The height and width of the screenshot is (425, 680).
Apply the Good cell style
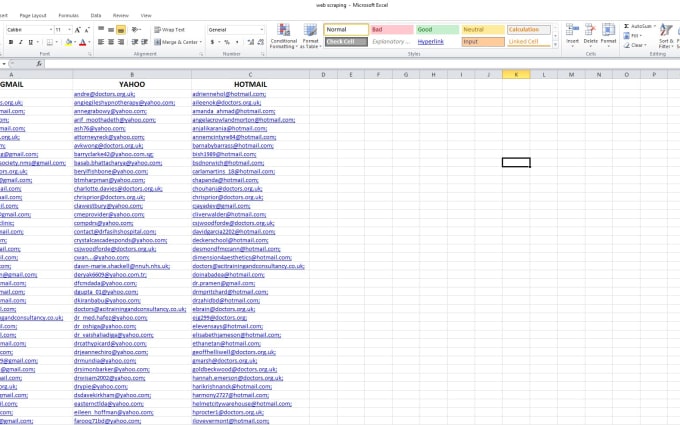437,29
